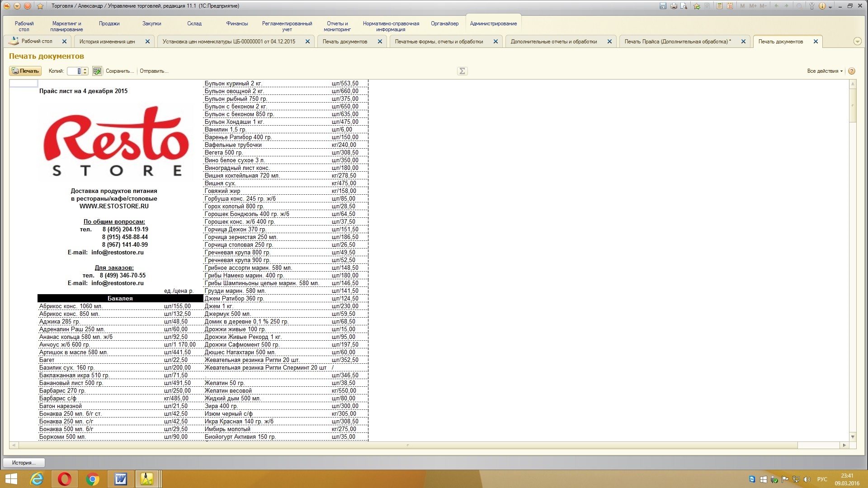Viewport: 868px width, 488px height.
Task: Open the calculator icon
Action: click(719, 6)
